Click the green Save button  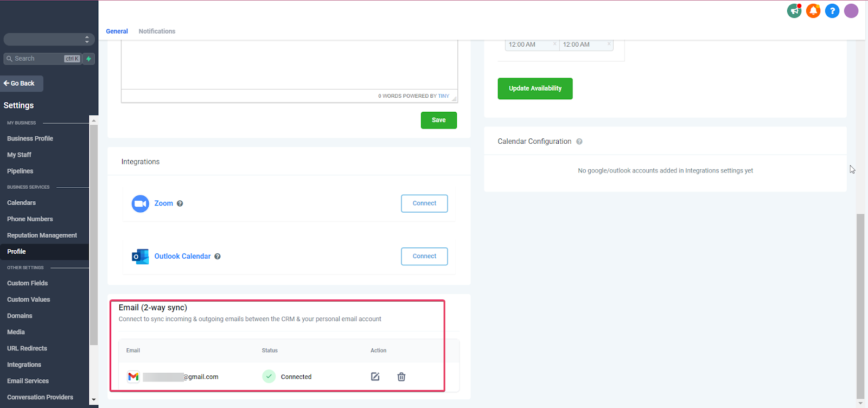point(439,120)
